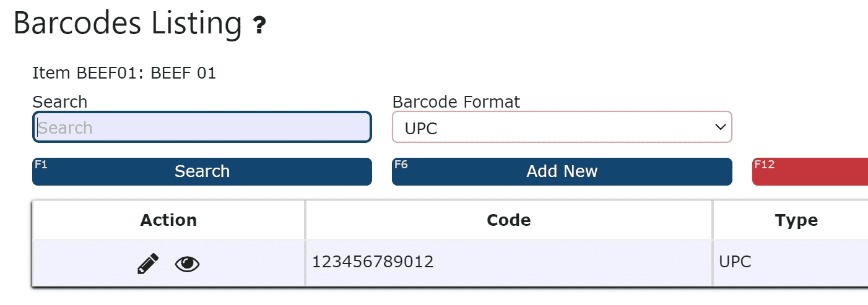The height and width of the screenshot is (305, 868).
Task: Focus the Search text field
Action: (x=202, y=127)
